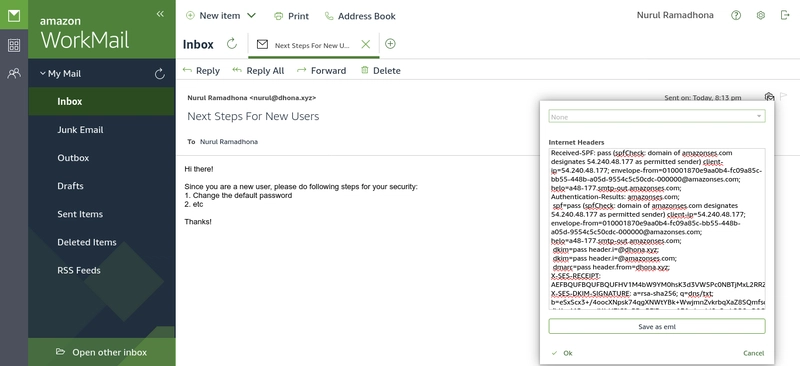The height and width of the screenshot is (366, 800).
Task: Open the Calendar view icon in left rail
Action: (14, 45)
